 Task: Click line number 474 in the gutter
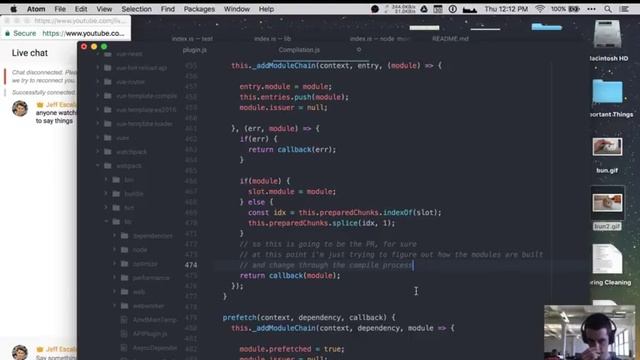pos(191,265)
